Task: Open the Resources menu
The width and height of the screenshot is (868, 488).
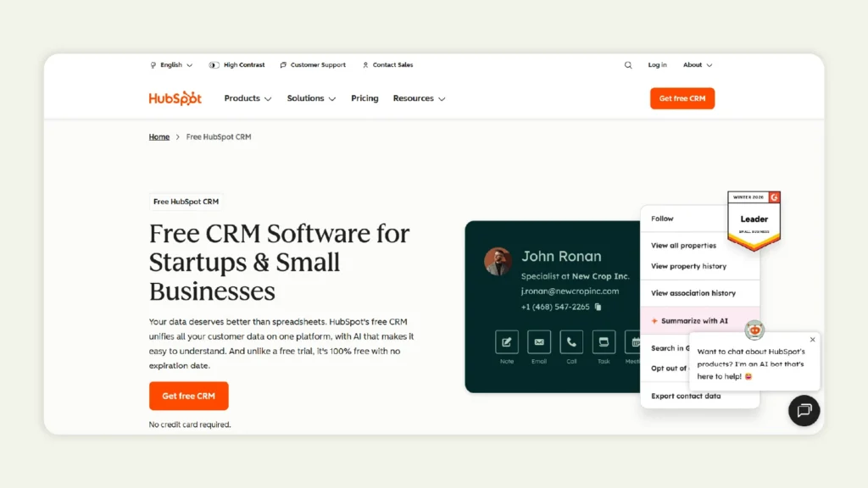Action: coord(419,98)
